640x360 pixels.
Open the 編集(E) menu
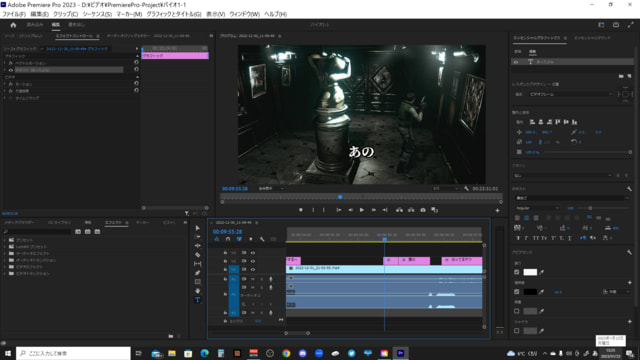[x=39, y=14]
